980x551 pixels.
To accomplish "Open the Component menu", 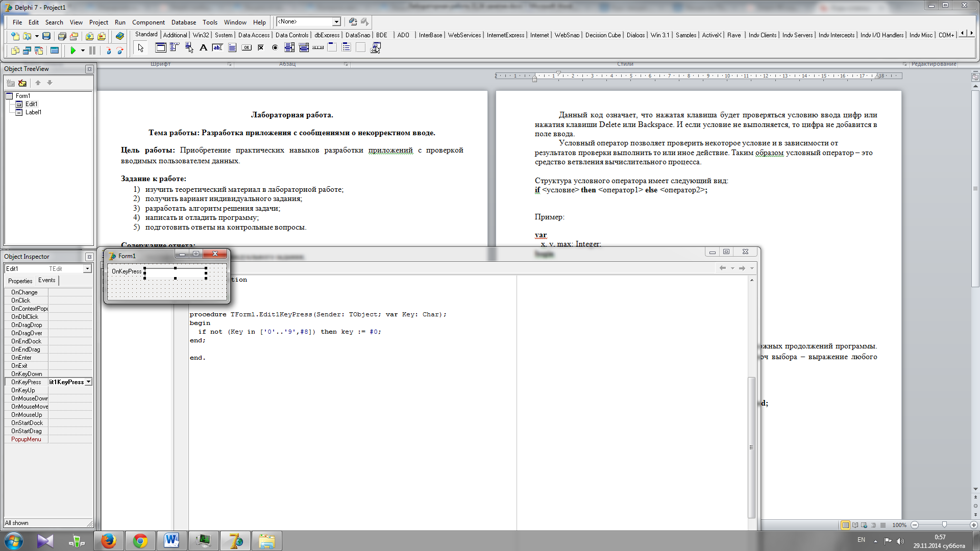I will pos(149,22).
